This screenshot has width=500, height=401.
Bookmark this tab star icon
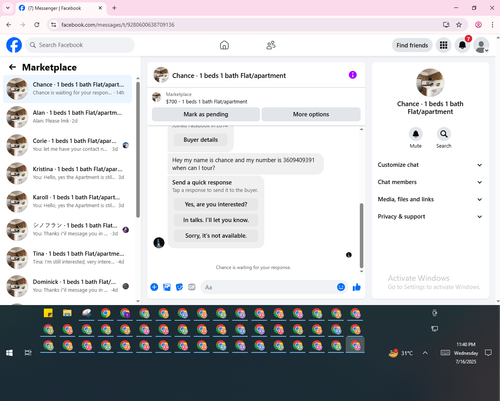click(459, 25)
